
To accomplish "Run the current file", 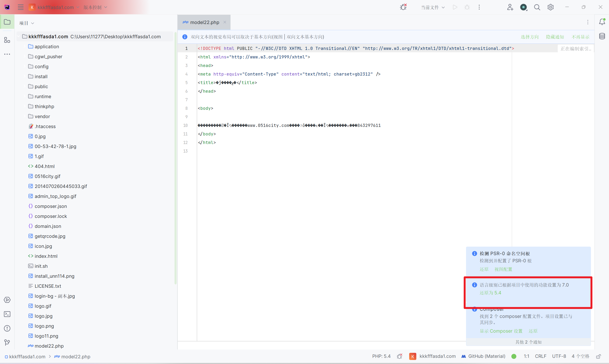I will tap(455, 7).
